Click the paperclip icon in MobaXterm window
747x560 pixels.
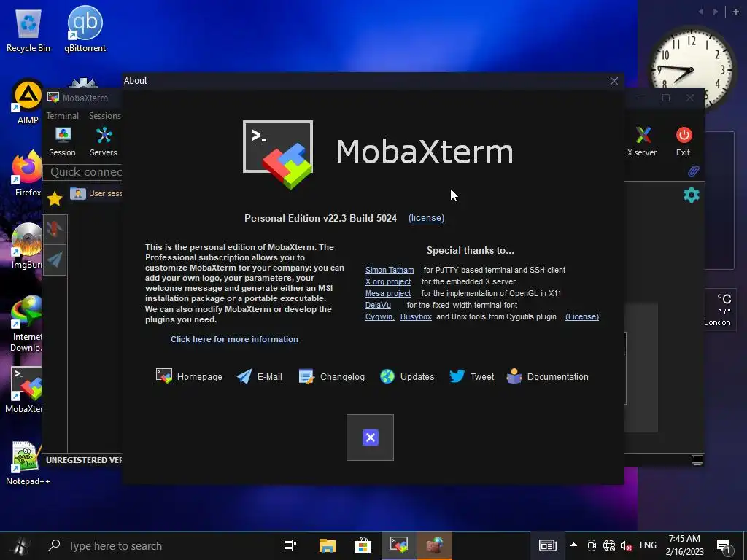click(693, 171)
